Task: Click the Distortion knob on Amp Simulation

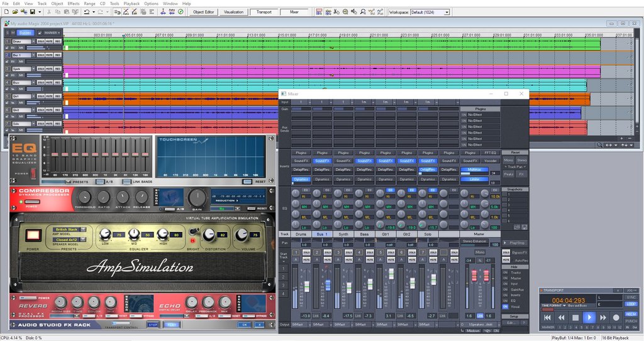Action: coord(209,234)
